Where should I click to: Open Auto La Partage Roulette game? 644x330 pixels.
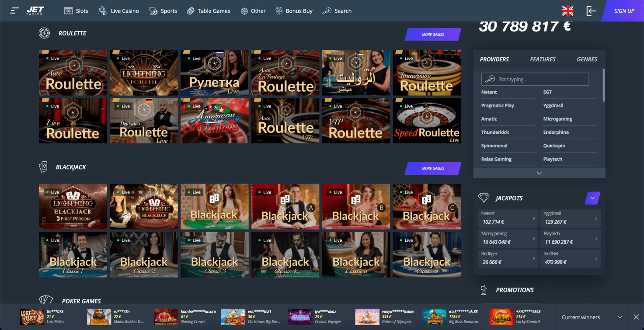[285, 73]
